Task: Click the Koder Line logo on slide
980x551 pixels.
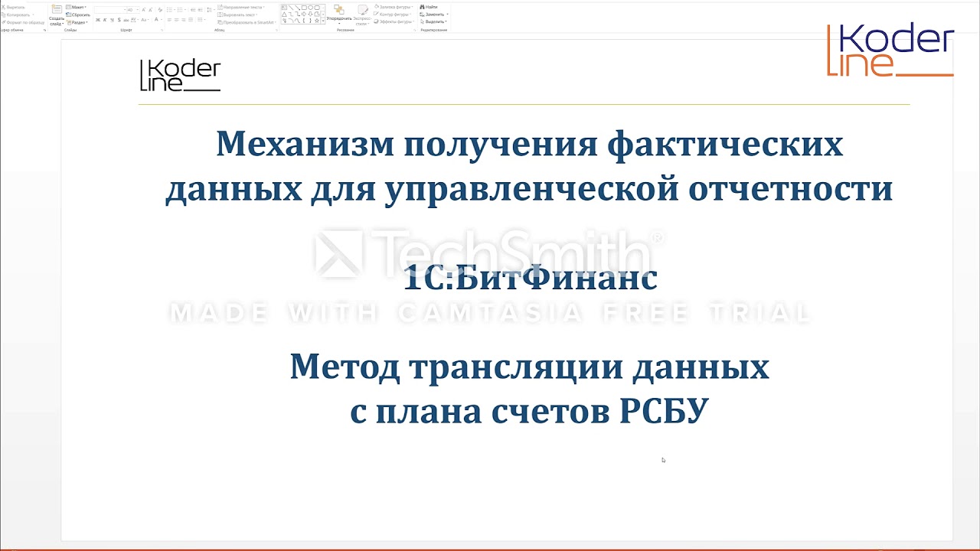Action: point(180,76)
